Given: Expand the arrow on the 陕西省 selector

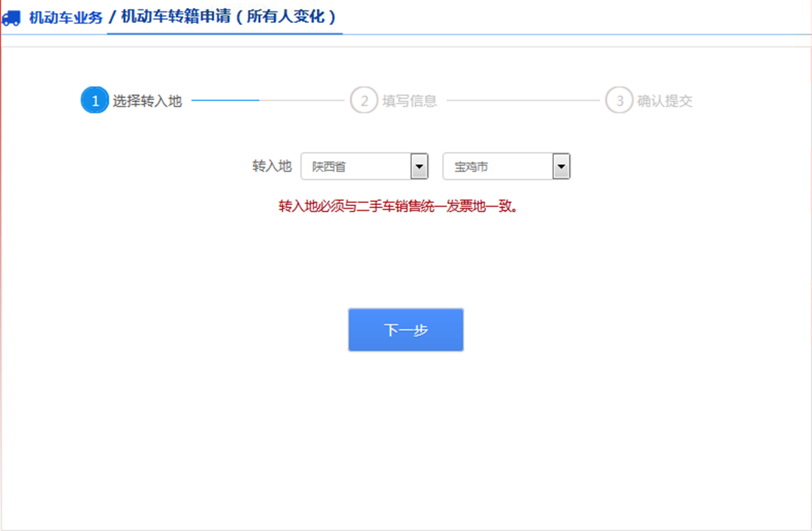Looking at the screenshot, I should 420,167.
